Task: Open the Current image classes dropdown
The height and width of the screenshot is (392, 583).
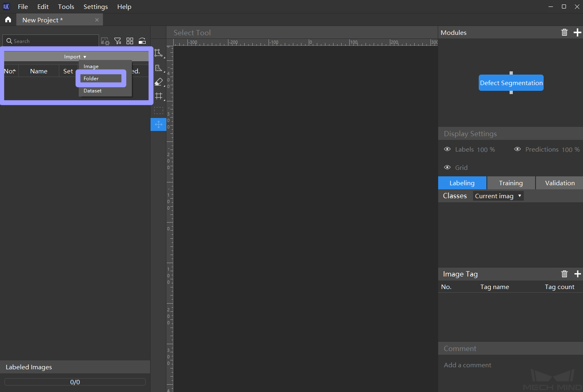Action: pos(498,196)
